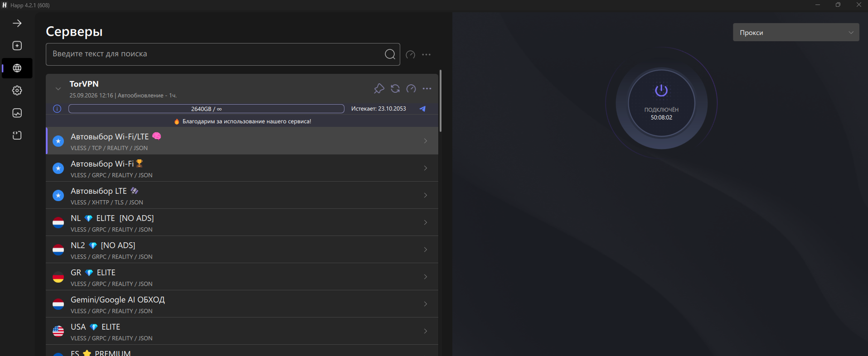Select Gemini/Google AI ОБХОД server

point(242,304)
